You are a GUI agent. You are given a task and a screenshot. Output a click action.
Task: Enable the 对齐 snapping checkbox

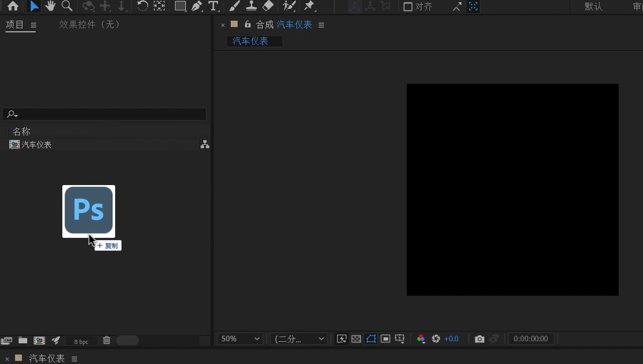click(408, 7)
